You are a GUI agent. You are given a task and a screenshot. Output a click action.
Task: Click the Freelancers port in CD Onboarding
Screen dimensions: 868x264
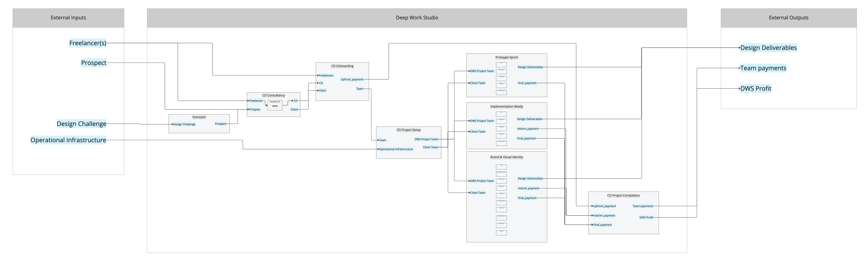(326, 75)
